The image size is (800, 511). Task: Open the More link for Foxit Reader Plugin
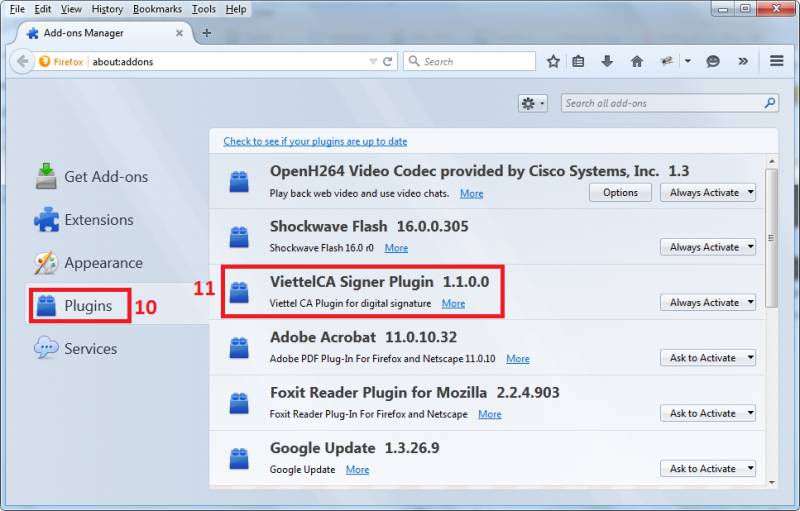click(490, 414)
